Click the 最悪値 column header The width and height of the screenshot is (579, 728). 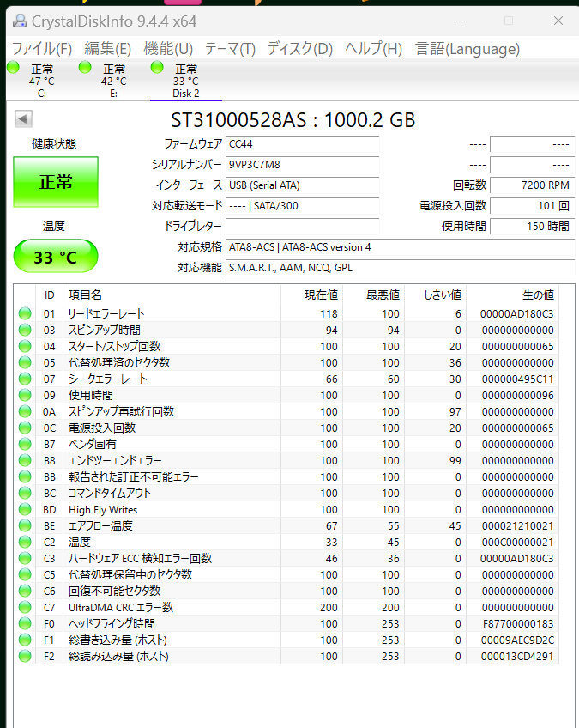(373, 294)
